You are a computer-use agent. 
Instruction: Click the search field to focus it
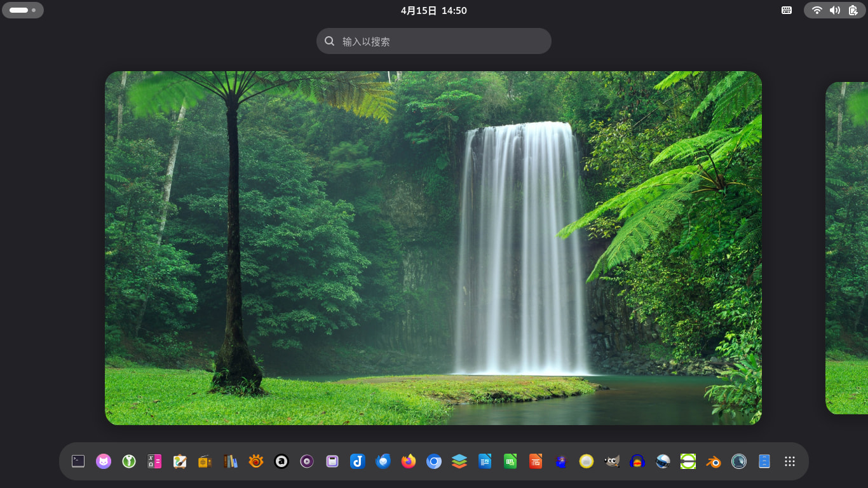point(433,41)
